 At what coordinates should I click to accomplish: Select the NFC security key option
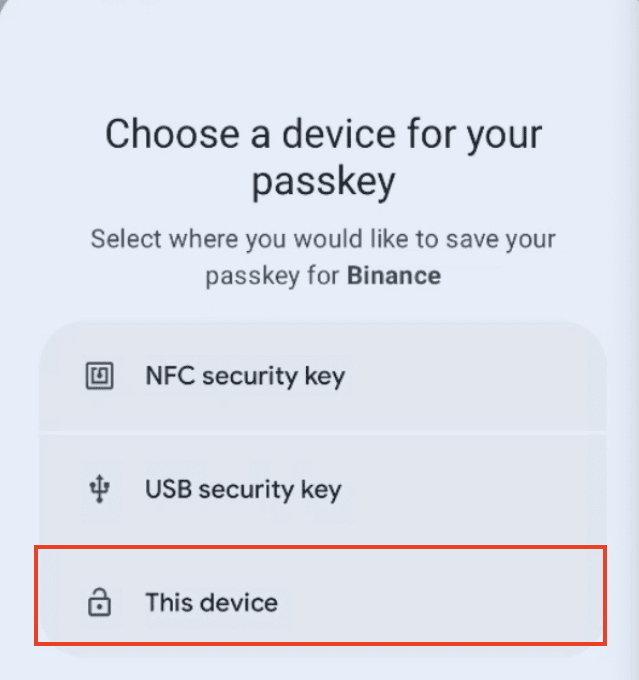pyautogui.click(x=323, y=376)
